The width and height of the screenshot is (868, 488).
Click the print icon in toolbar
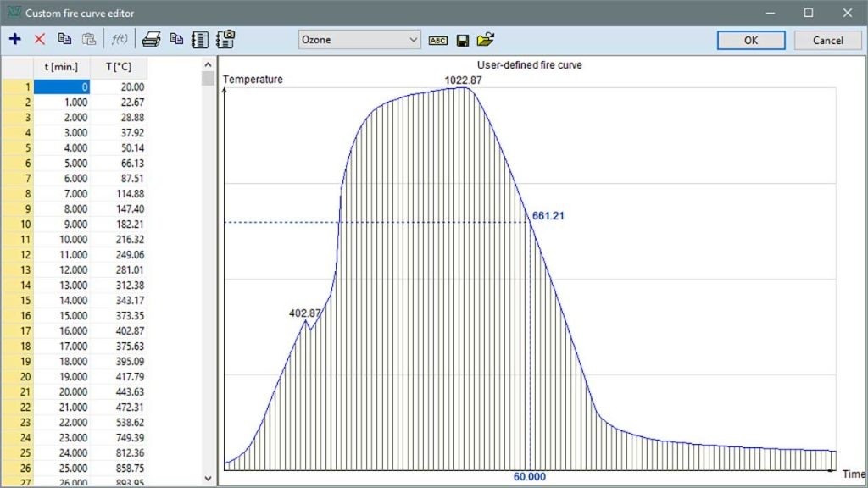click(x=151, y=39)
